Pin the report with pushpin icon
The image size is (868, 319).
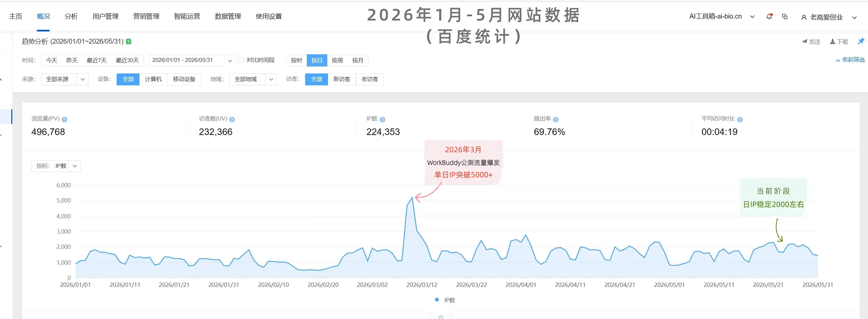pyautogui.click(x=861, y=41)
